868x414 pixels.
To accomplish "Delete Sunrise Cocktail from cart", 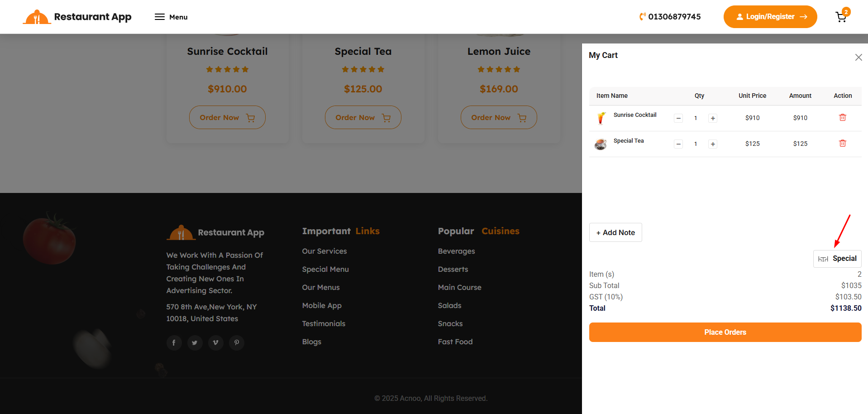I will pos(842,118).
